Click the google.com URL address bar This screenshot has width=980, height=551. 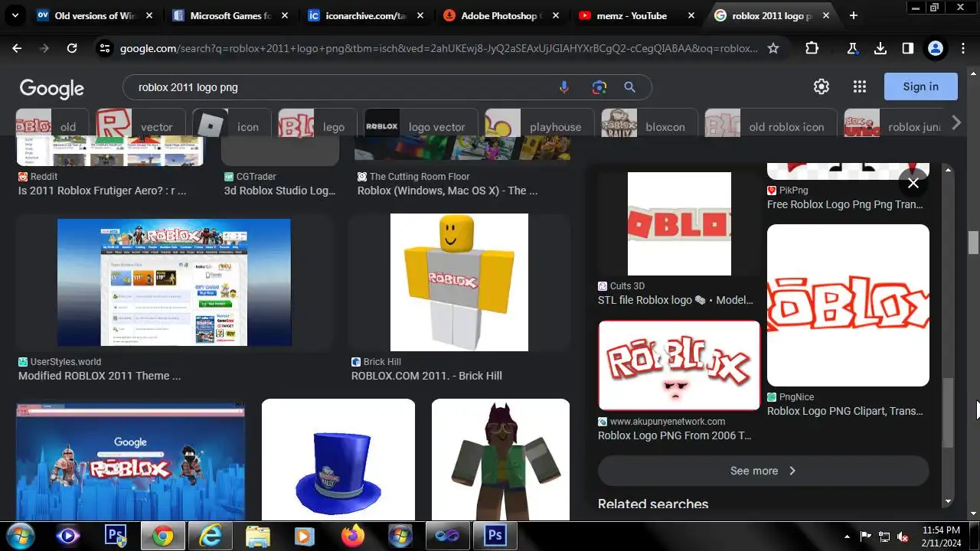(439, 48)
